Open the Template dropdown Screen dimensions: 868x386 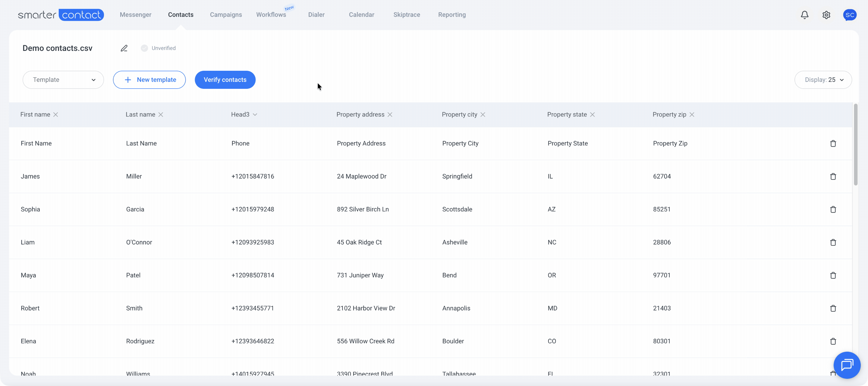(63, 80)
